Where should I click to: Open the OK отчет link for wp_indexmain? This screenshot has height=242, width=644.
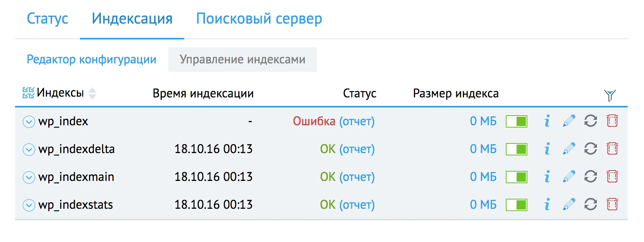pyautogui.click(x=356, y=177)
